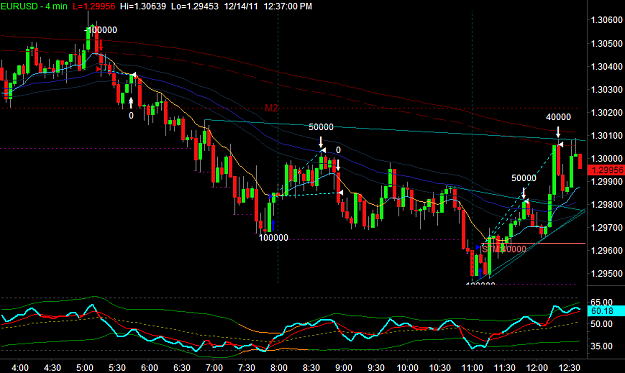Select the 12/14/11 date in header
The width and height of the screenshot is (625, 373).
coord(241,6)
